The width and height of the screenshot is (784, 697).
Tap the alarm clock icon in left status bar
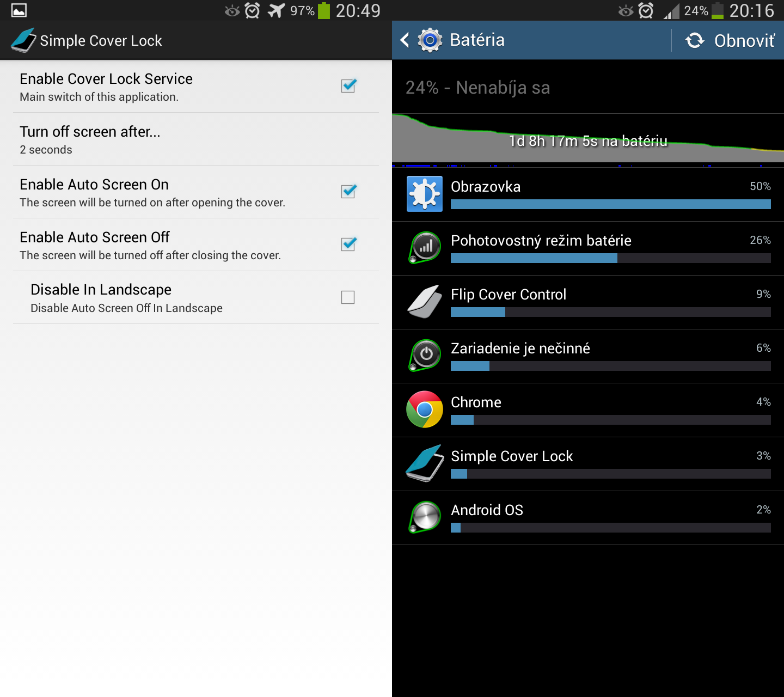pos(253,10)
